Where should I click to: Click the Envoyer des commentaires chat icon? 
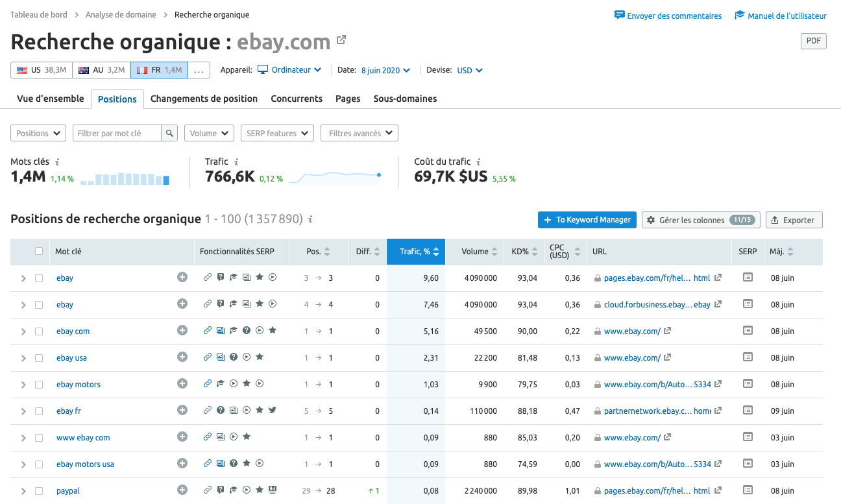(620, 15)
